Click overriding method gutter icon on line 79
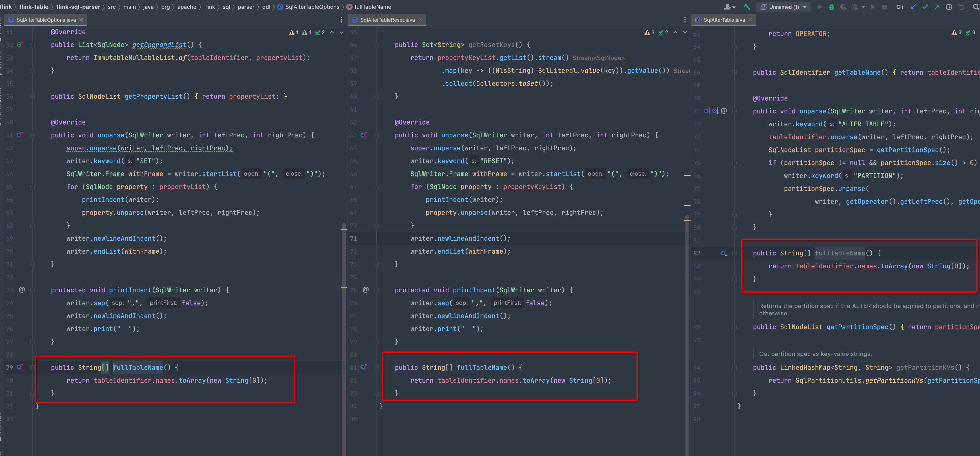The height and width of the screenshot is (456, 980). tap(20, 367)
